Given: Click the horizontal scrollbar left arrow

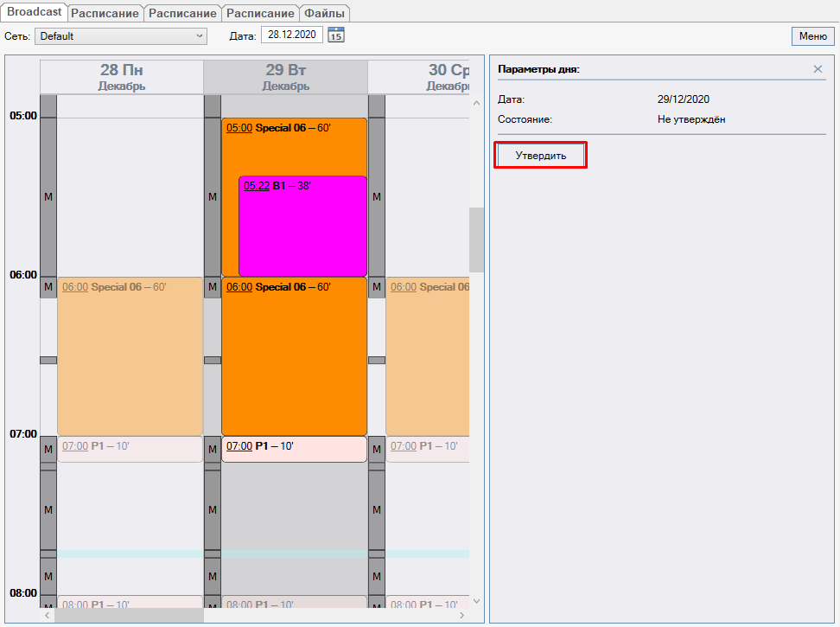Looking at the screenshot, I should click(x=48, y=615).
